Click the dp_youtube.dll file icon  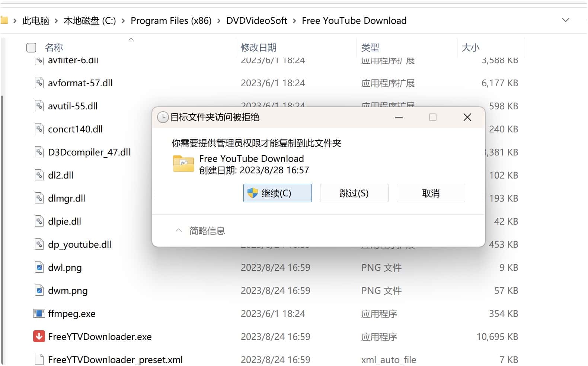click(39, 244)
